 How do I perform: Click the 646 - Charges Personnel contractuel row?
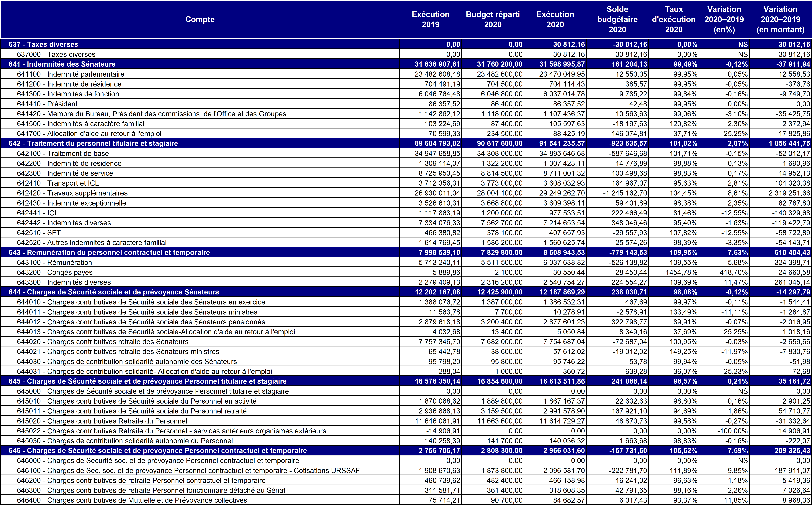coord(158,451)
